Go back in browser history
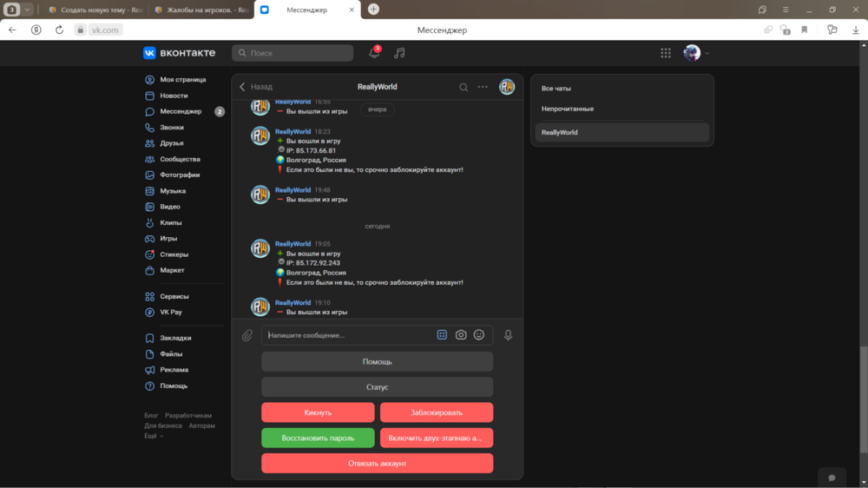Screen dimensions: 868x488 tap(12, 30)
